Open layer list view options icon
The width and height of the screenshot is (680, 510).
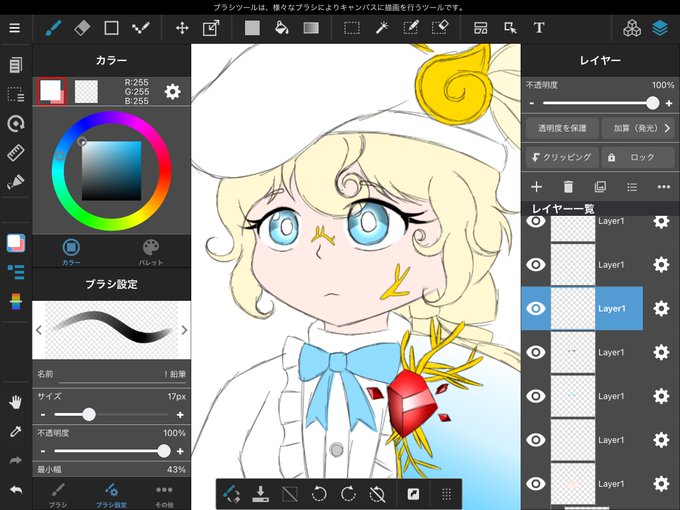pyautogui.click(x=632, y=187)
